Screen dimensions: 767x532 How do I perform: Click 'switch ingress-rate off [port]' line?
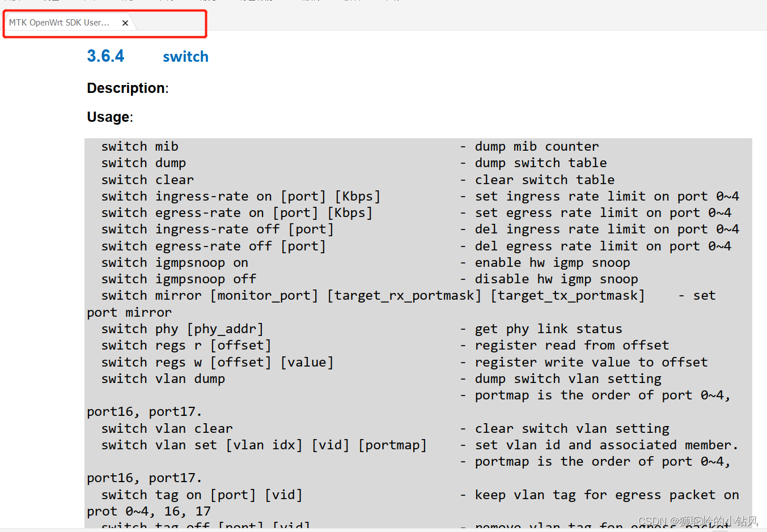[x=218, y=229]
